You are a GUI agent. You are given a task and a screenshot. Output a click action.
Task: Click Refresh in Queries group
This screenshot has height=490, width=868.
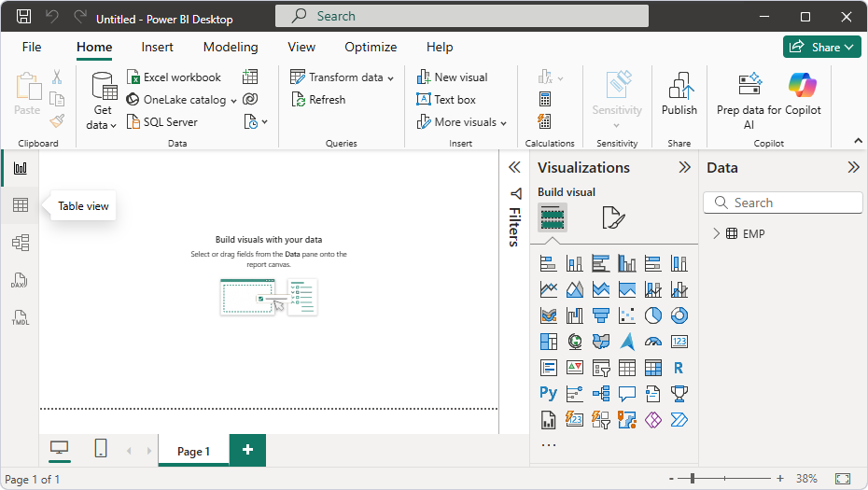click(318, 100)
